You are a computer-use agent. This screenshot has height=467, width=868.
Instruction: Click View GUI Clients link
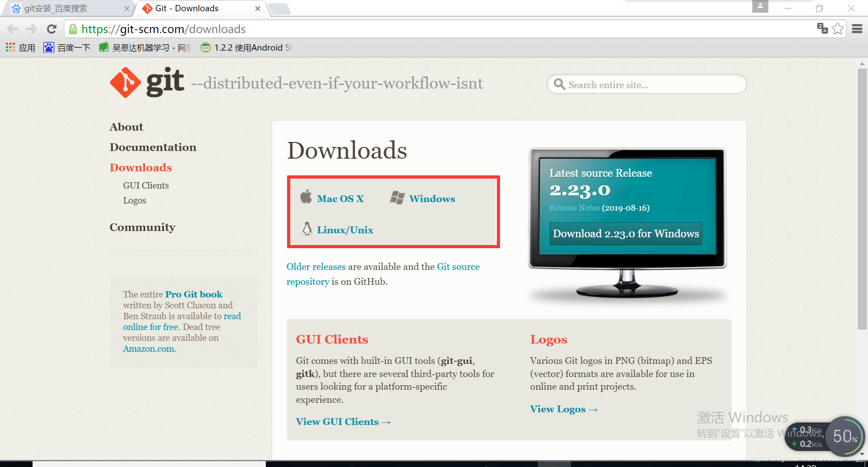343,422
